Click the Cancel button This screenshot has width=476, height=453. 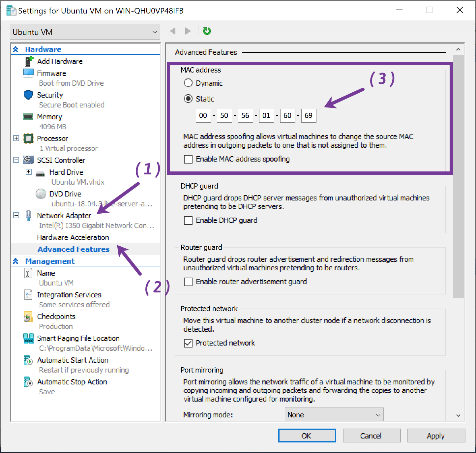[371, 436]
